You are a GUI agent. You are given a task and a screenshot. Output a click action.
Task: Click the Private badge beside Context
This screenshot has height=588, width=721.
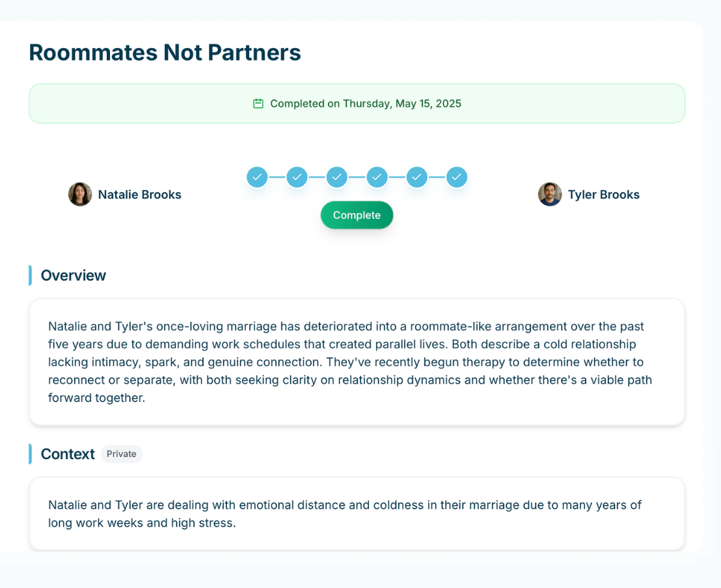122,454
